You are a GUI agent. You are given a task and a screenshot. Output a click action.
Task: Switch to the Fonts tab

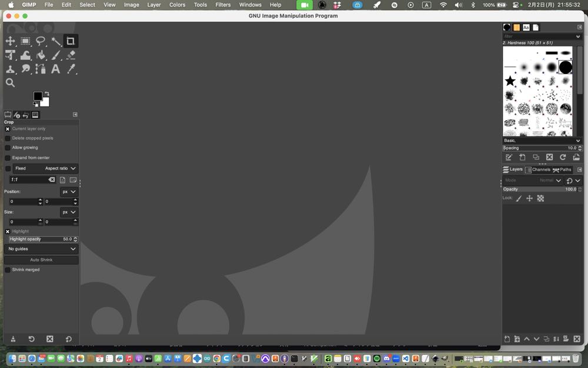[526, 28]
